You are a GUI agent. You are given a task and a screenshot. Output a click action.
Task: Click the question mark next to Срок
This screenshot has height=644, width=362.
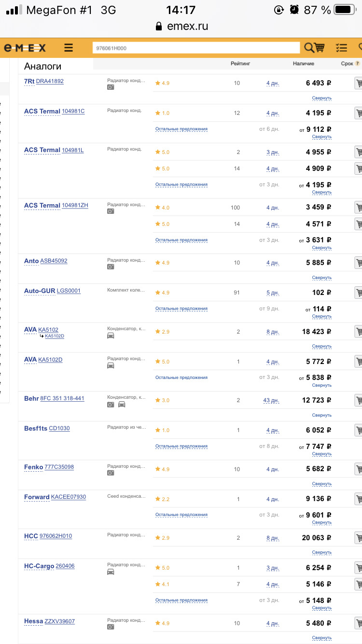357,63
